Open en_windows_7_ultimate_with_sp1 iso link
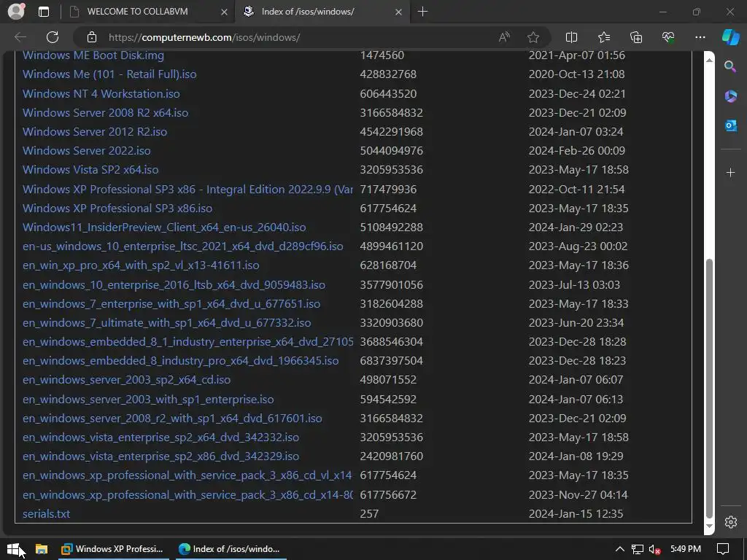This screenshot has width=747, height=560. pos(167,323)
